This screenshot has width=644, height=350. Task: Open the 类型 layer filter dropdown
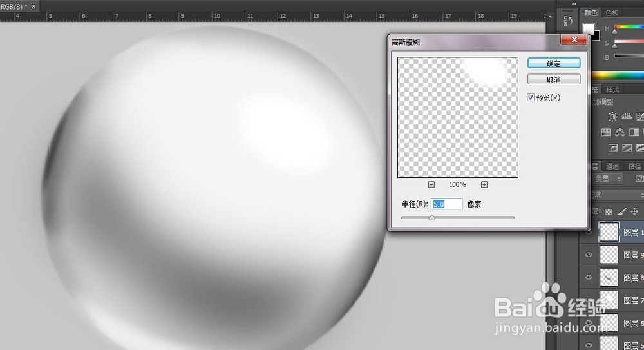[609, 179]
